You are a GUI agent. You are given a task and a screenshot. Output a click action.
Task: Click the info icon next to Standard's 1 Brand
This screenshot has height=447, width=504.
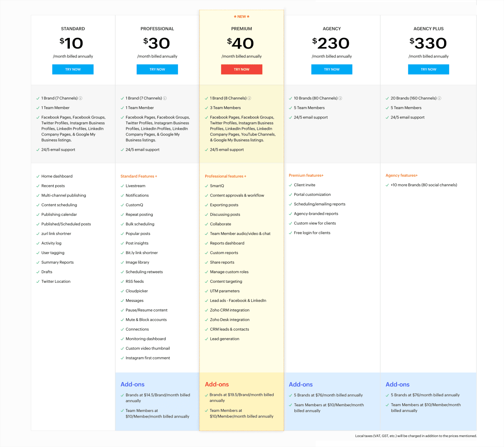click(x=80, y=98)
